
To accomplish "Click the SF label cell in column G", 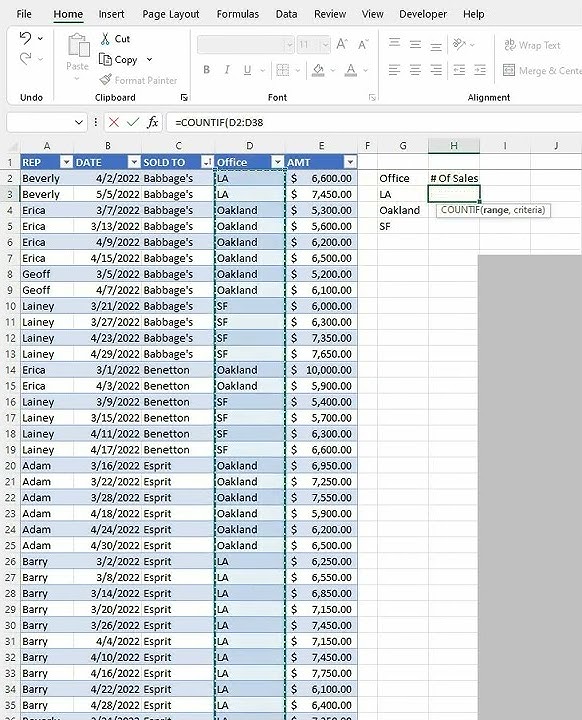I will pyautogui.click(x=403, y=226).
